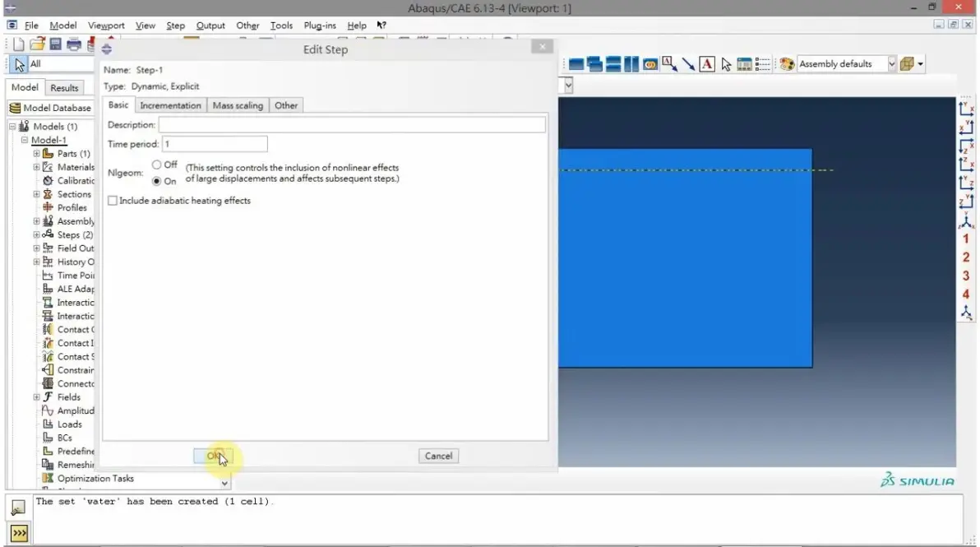Screen dimensions: 980x547
Task: Click the single viewport layout icon
Action: (576, 64)
